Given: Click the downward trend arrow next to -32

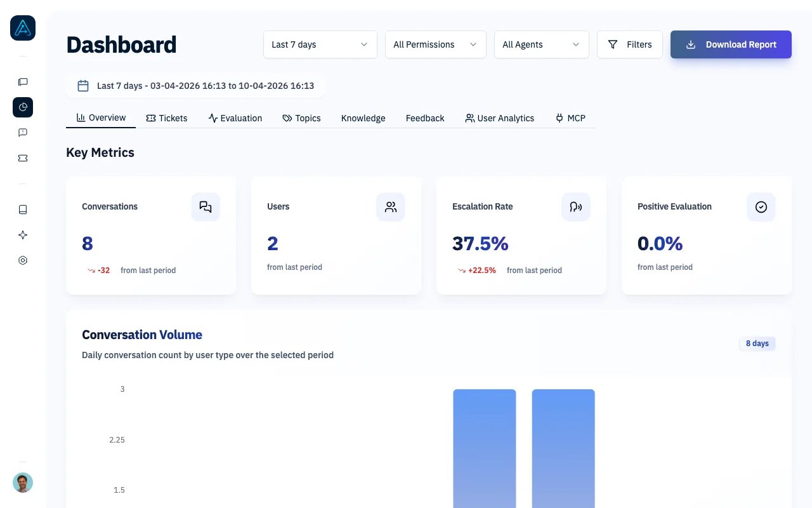Looking at the screenshot, I should click(91, 271).
